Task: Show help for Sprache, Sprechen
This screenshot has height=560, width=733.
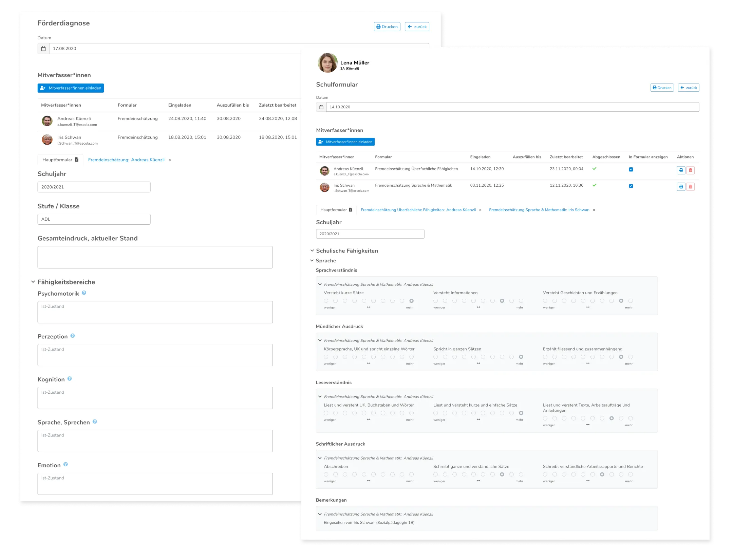Action: tap(95, 422)
